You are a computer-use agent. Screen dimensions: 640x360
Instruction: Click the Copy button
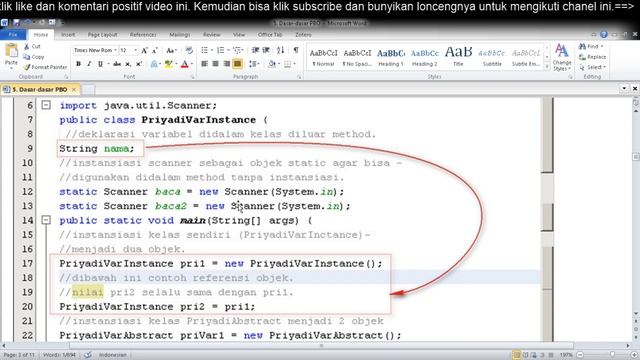pyautogui.click(x=33, y=57)
